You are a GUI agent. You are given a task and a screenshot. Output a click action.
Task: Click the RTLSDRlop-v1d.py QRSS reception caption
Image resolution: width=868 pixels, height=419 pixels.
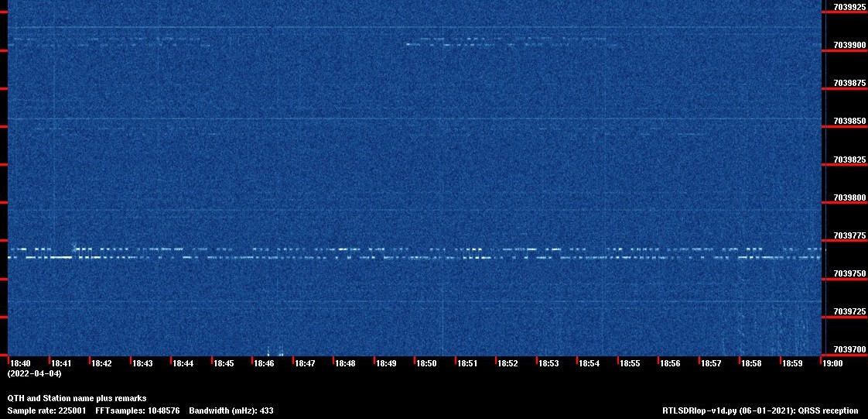(760, 410)
